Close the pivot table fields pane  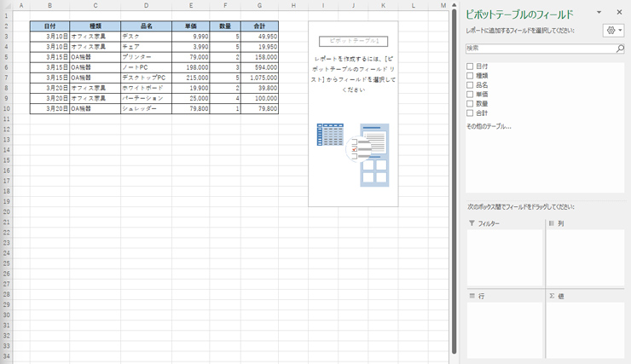coord(619,13)
